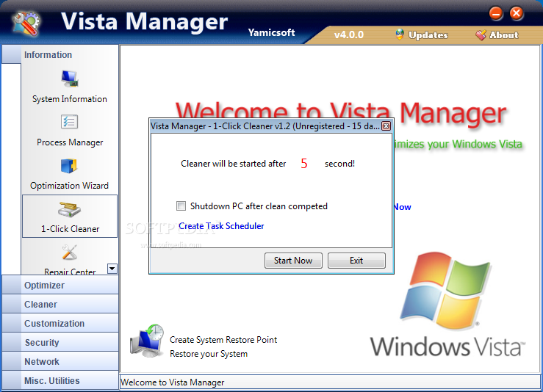Screen dimensions: 543x392
Task: Expand the Cleaner section
Action: 60,304
